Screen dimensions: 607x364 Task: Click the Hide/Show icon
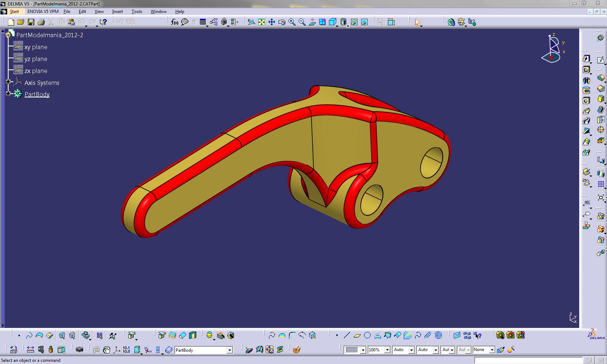coord(354,22)
